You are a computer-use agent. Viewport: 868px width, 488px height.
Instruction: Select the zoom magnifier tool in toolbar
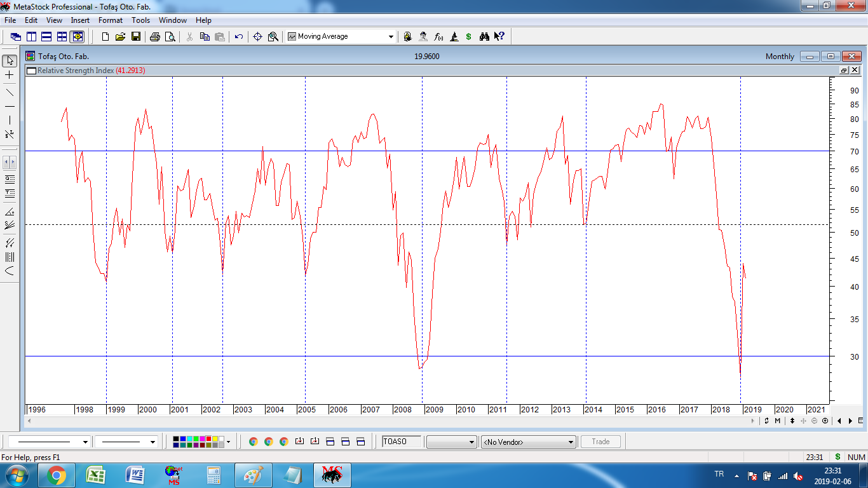(x=273, y=37)
